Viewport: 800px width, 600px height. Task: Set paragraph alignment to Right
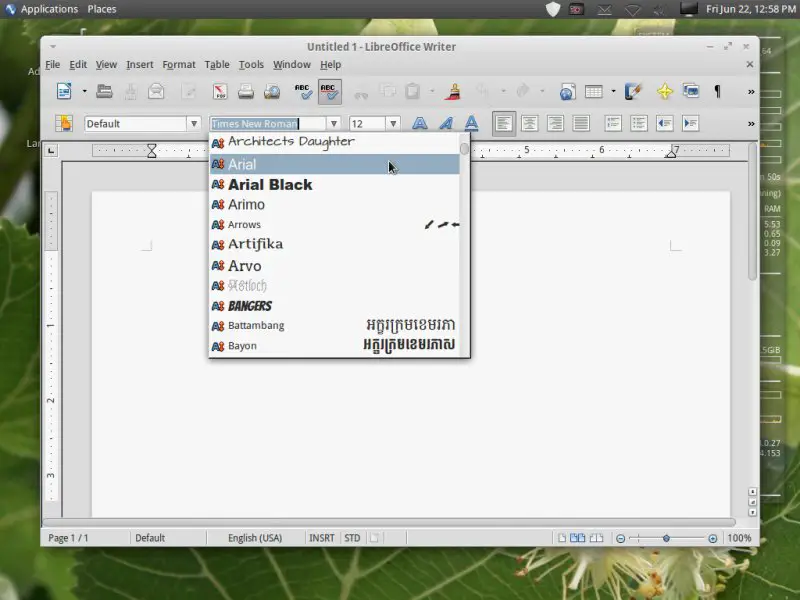pos(555,123)
